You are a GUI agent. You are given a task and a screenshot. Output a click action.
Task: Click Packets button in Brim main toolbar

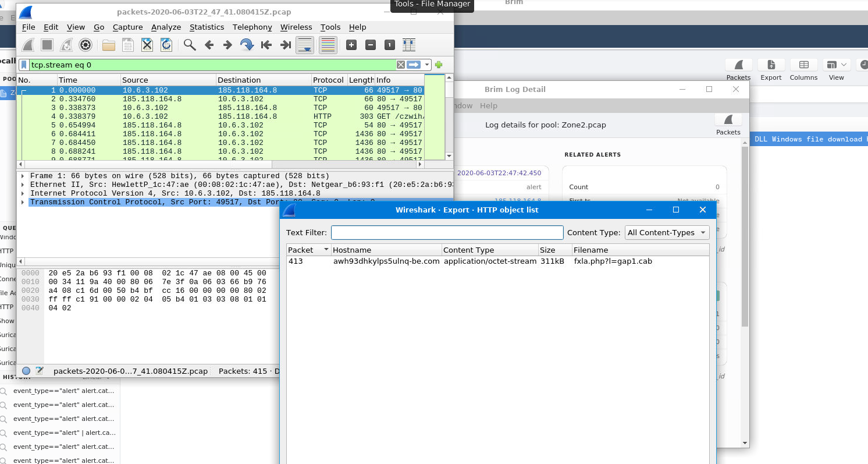pyautogui.click(x=739, y=70)
